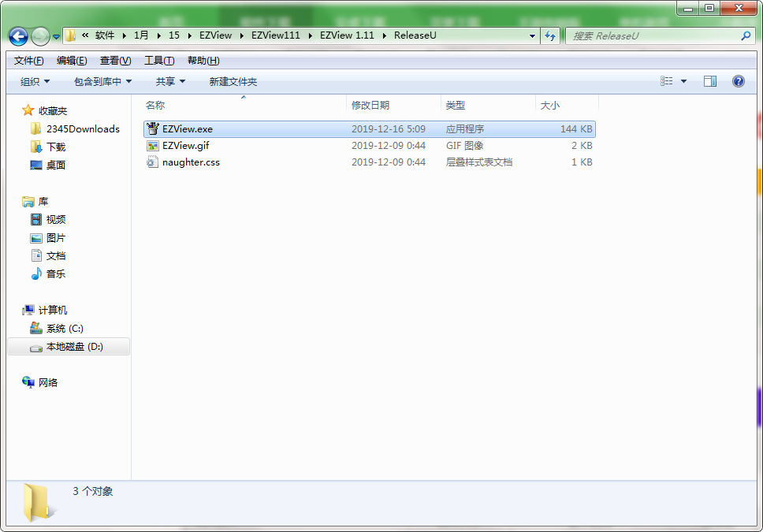Click the EZView 1.11 breadcrumb segment
The width and height of the screenshot is (763, 532).
[x=347, y=35]
